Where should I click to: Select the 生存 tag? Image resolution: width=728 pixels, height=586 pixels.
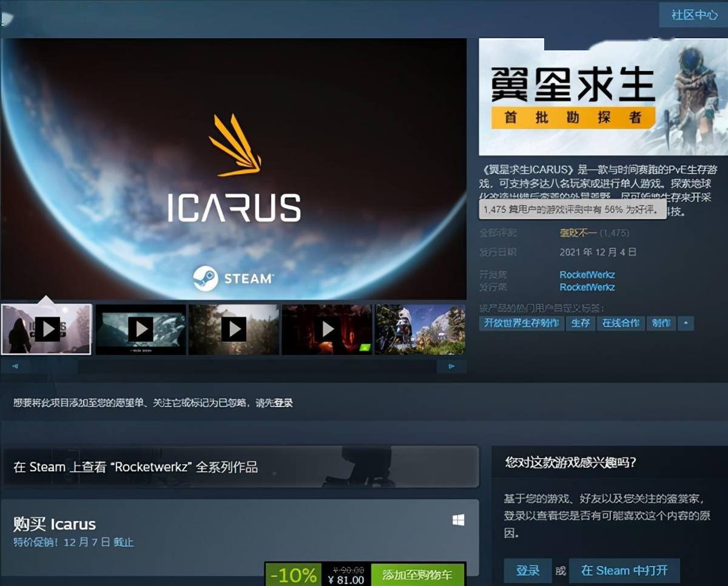click(581, 323)
